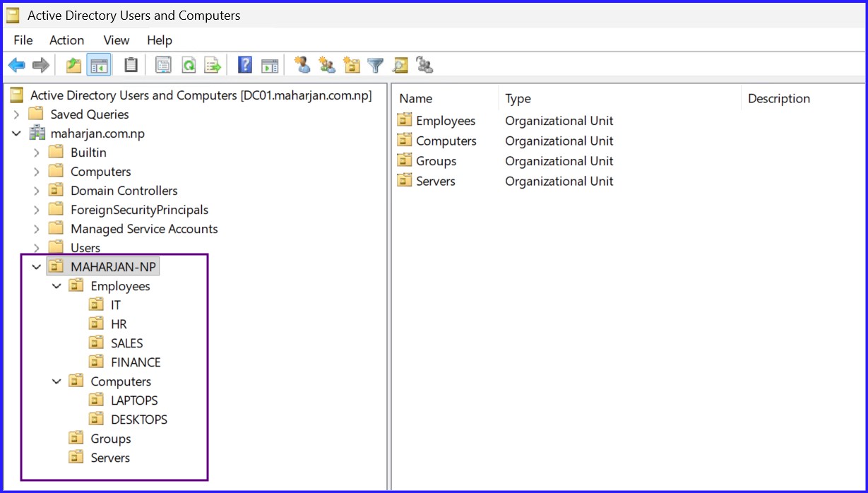868x493 pixels.
Task: Refresh the view with the green refresh icon
Action: pos(188,65)
